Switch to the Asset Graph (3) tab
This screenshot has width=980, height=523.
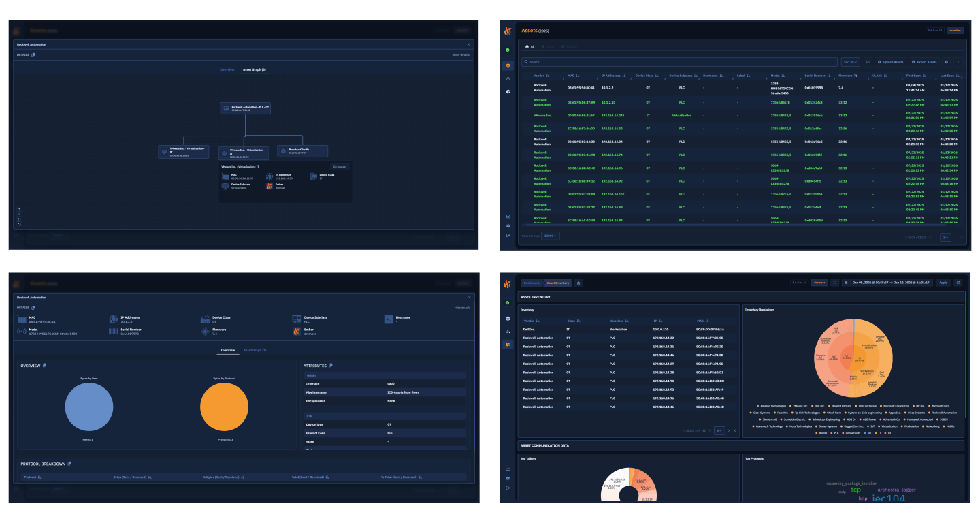pyautogui.click(x=254, y=69)
